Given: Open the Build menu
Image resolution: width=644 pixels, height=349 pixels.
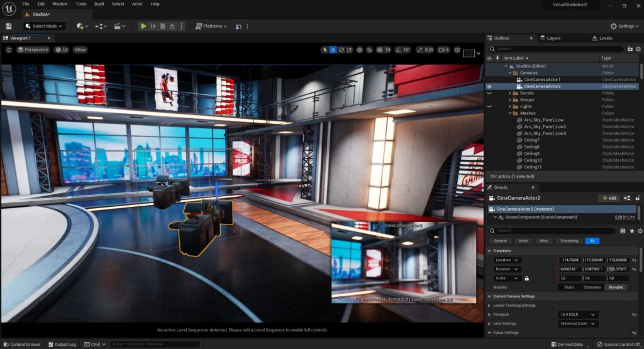Looking at the screenshot, I should [x=99, y=4].
